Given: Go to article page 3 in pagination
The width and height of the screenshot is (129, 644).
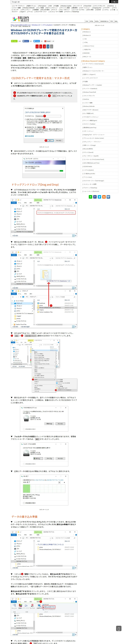Looking at the screenshot, I should coord(48,46).
